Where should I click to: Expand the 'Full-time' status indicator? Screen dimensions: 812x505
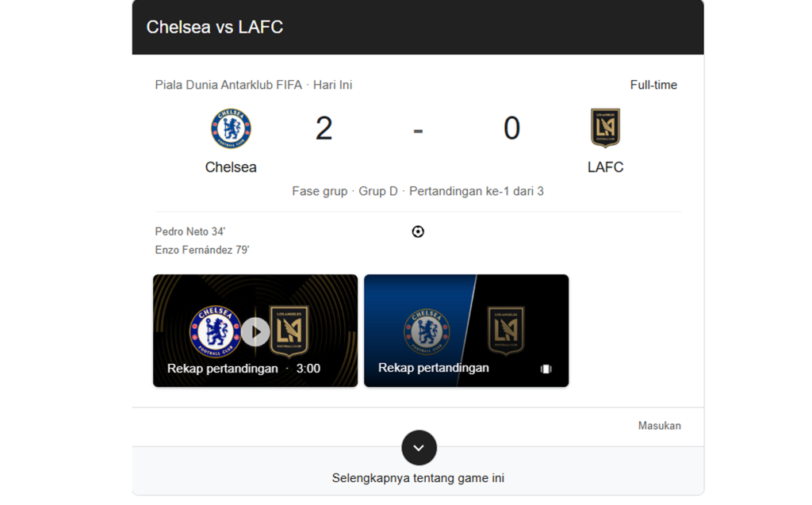click(653, 85)
